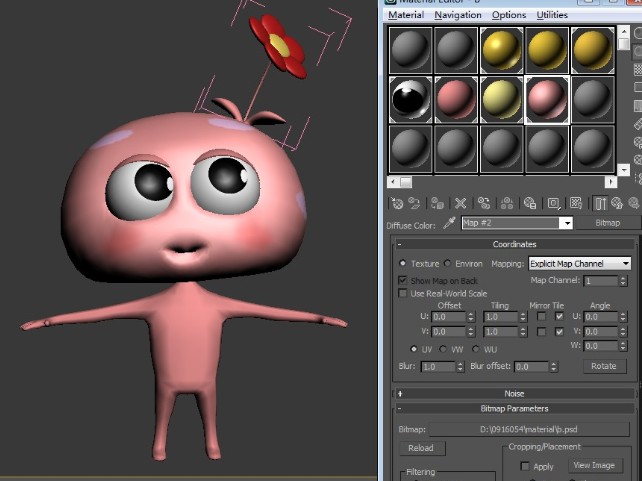Click the Rotate button
This screenshot has width=642, height=481.
[x=605, y=366]
